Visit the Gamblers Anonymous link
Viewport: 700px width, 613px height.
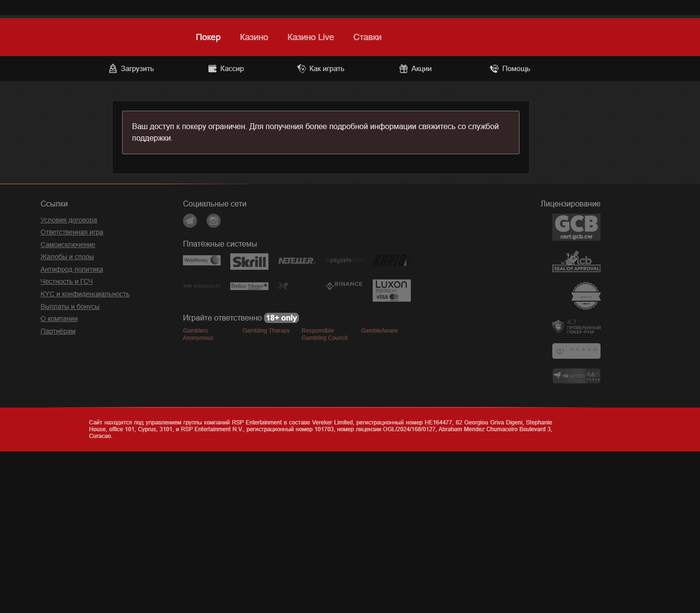pyautogui.click(x=198, y=334)
